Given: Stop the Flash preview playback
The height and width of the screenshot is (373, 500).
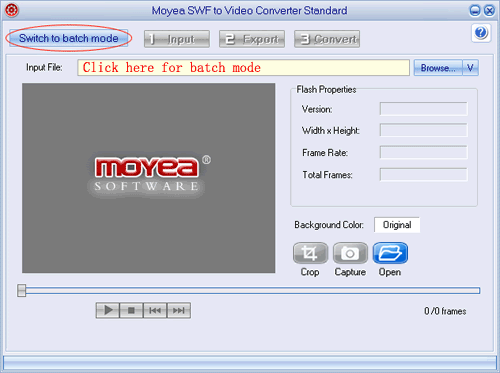Looking at the screenshot, I should pos(131,310).
